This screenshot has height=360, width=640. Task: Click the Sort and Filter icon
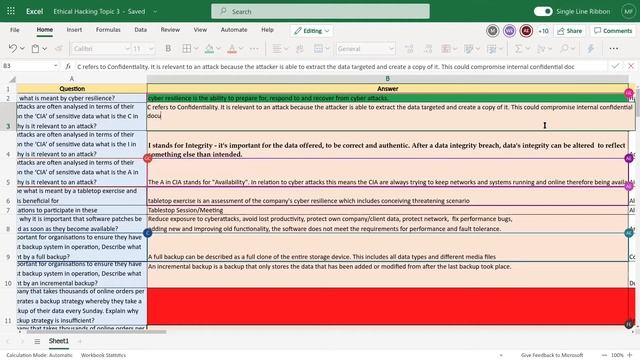541,49
